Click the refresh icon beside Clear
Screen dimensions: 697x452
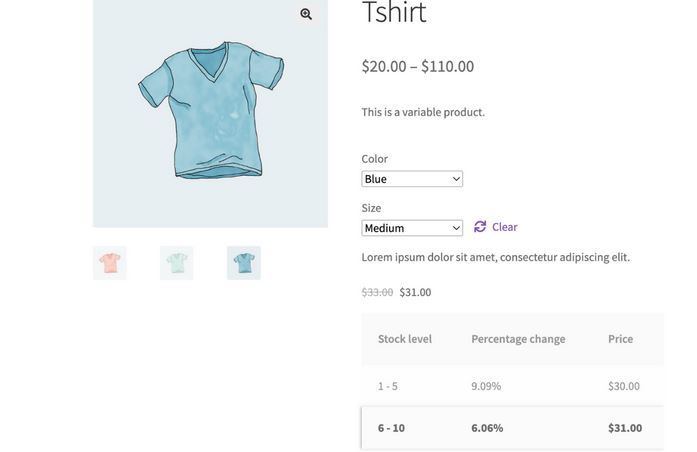click(x=480, y=227)
